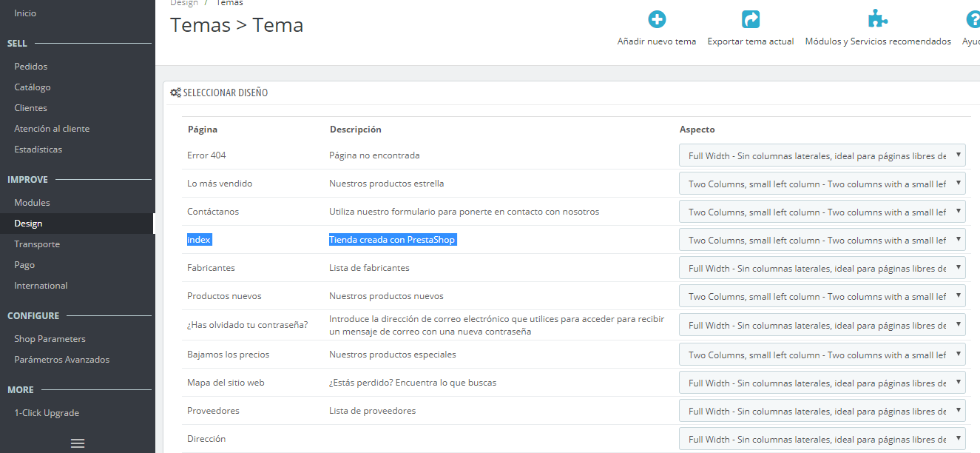
Task: Select layout for Contáctanos page
Action: coord(822,212)
